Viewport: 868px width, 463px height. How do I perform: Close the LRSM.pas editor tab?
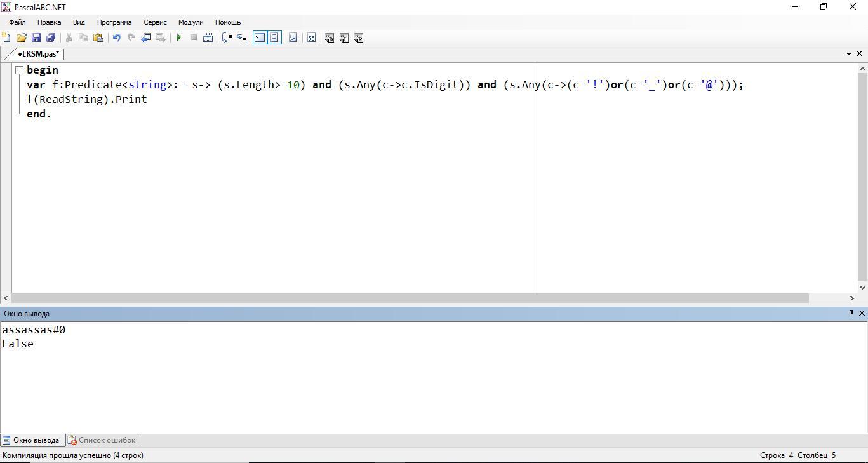[x=860, y=54]
